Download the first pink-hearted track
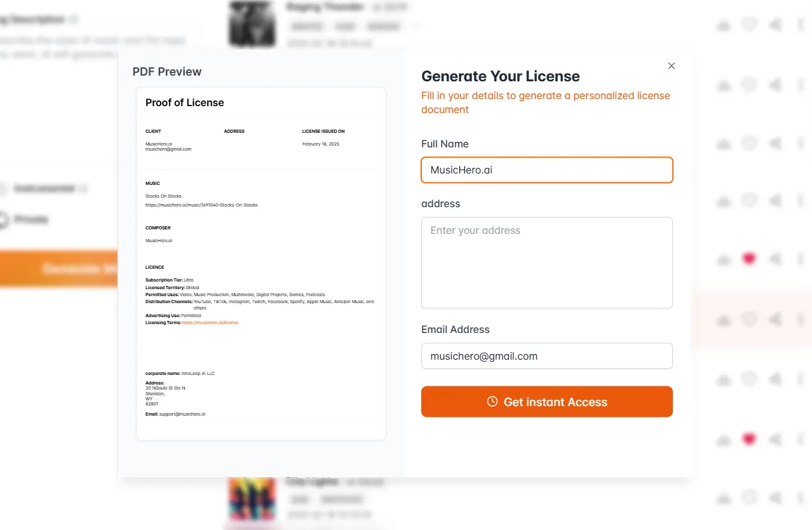 [x=724, y=259]
